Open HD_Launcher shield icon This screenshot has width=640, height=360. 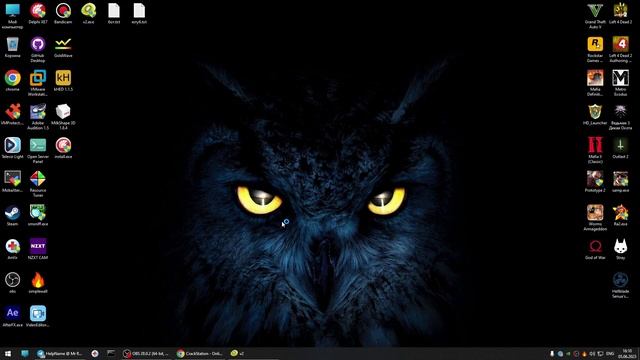(x=595, y=114)
